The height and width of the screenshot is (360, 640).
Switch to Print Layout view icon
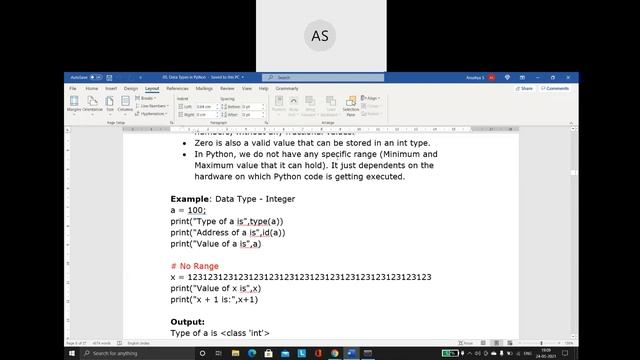(497, 343)
